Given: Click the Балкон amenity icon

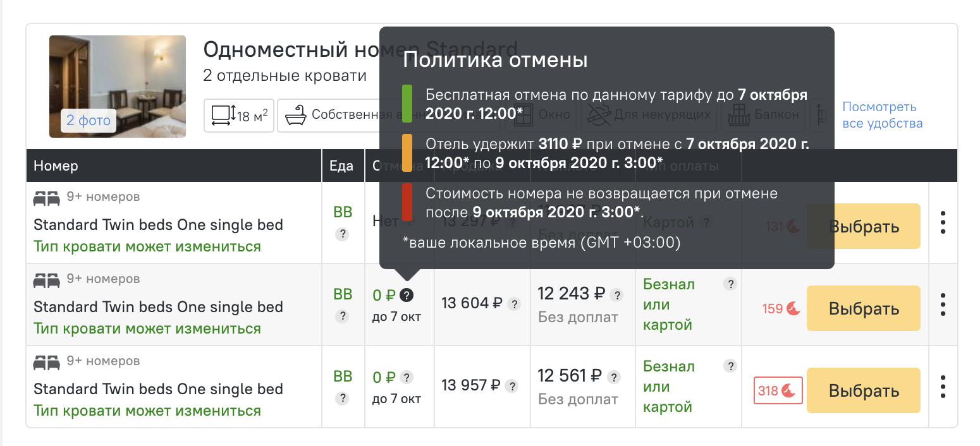Looking at the screenshot, I should point(763,115).
